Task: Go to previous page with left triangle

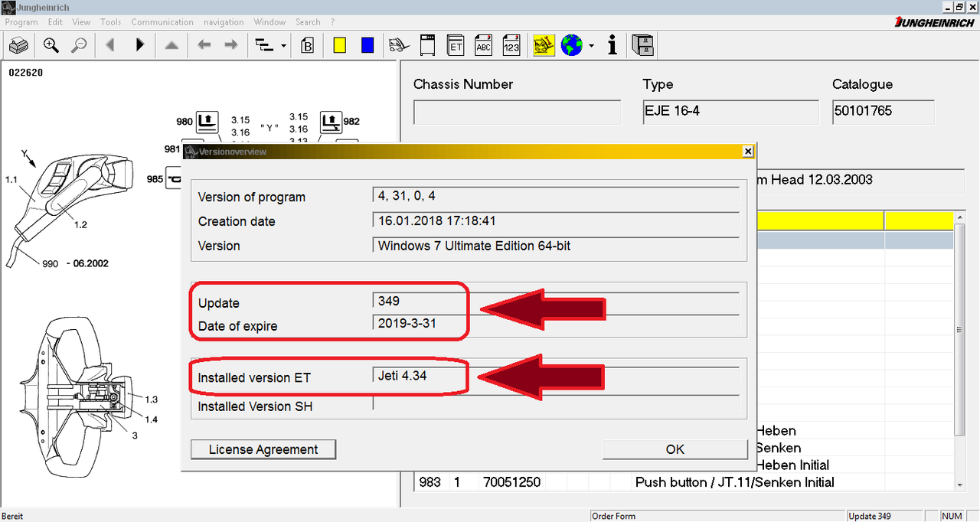Action: coord(110,46)
